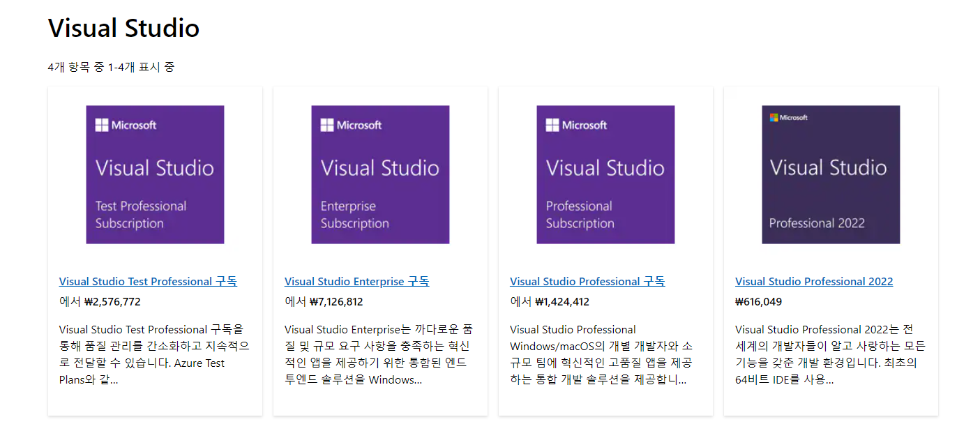980x431 pixels.
Task: Open Visual Studio Enterprise 구독 link
Action: [x=356, y=282]
